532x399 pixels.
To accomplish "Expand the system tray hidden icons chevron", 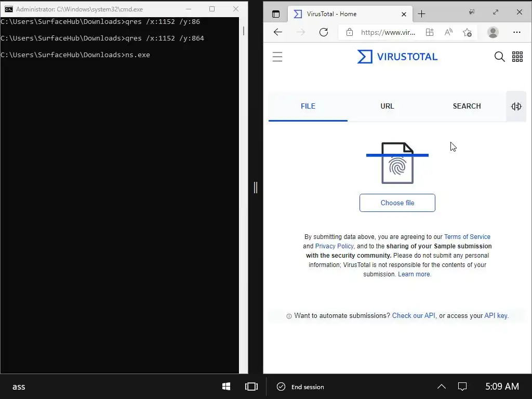I will 442,387.
